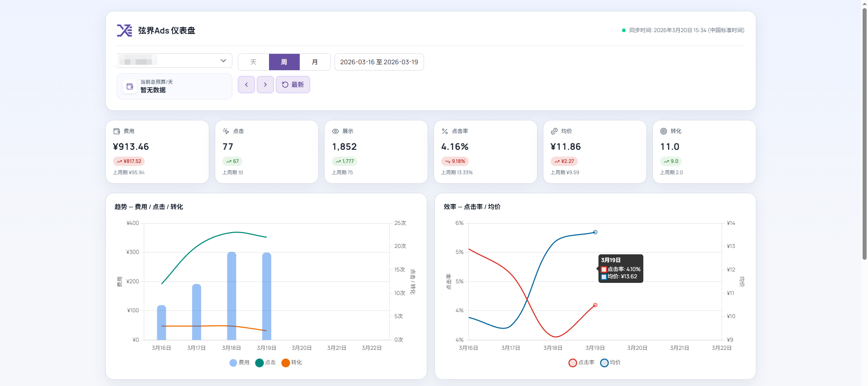Viewport: 868px width, 386px height.
Task: Switch to the 天 view tab
Action: click(x=254, y=62)
